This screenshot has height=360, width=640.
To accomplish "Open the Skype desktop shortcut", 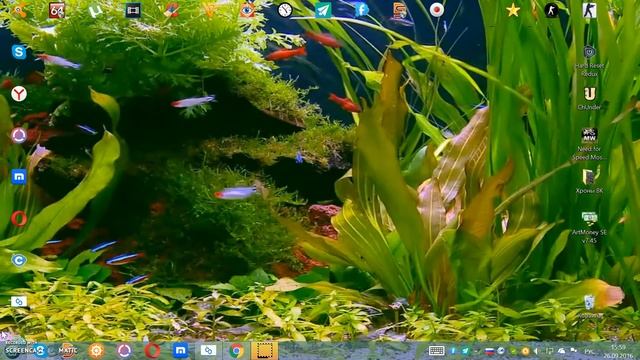I will coord(19,52).
